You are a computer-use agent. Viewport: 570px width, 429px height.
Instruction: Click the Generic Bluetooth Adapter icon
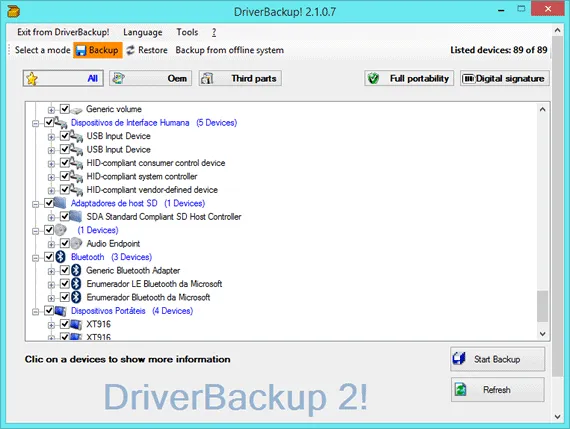(x=76, y=270)
